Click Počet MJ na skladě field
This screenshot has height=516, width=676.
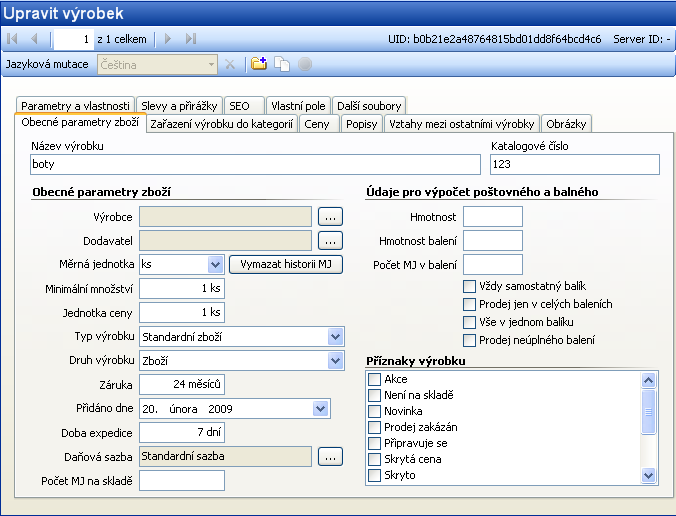(182, 481)
